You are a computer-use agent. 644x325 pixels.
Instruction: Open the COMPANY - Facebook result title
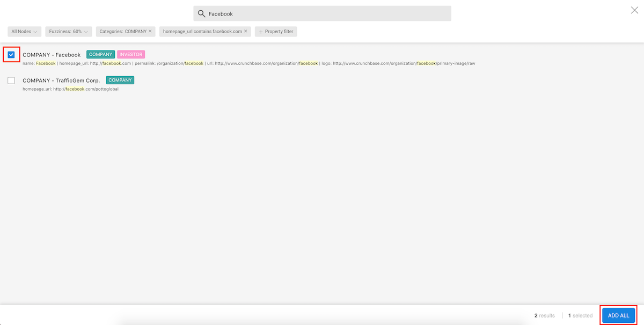(52, 55)
